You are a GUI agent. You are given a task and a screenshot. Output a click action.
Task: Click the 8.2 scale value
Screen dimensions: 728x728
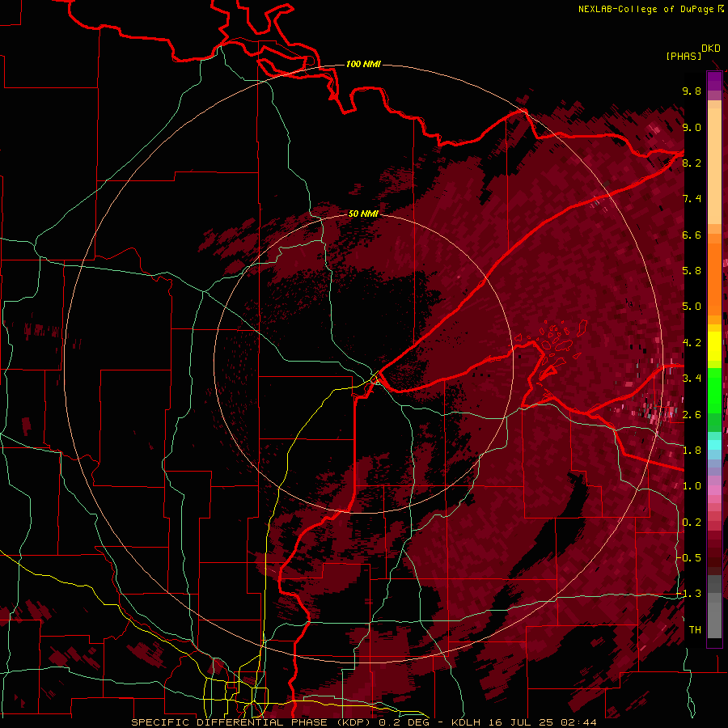coord(692,163)
